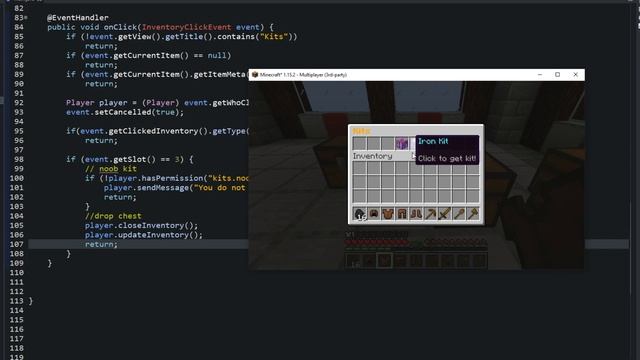Select the coal stack in the hotbar
The image size is (640, 360).
pos(360,214)
